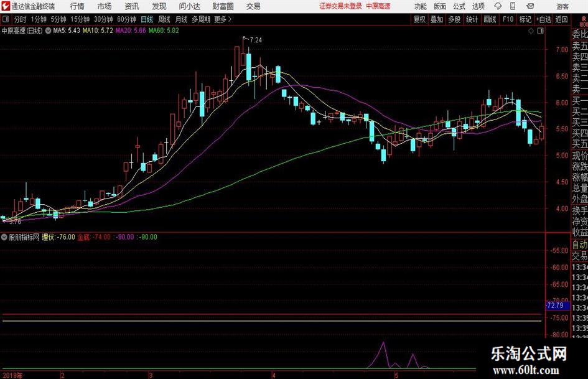Click the 返回 back button
Screen dimensions: 588x379
561,19
